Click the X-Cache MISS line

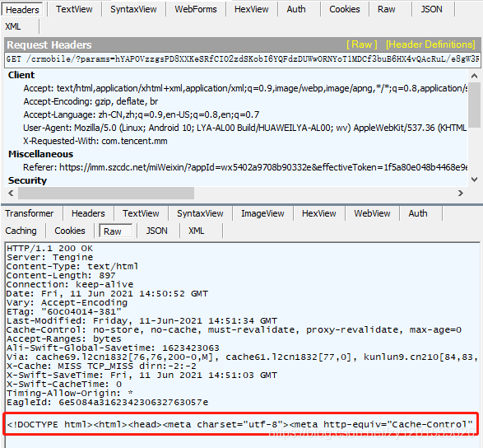(101, 366)
